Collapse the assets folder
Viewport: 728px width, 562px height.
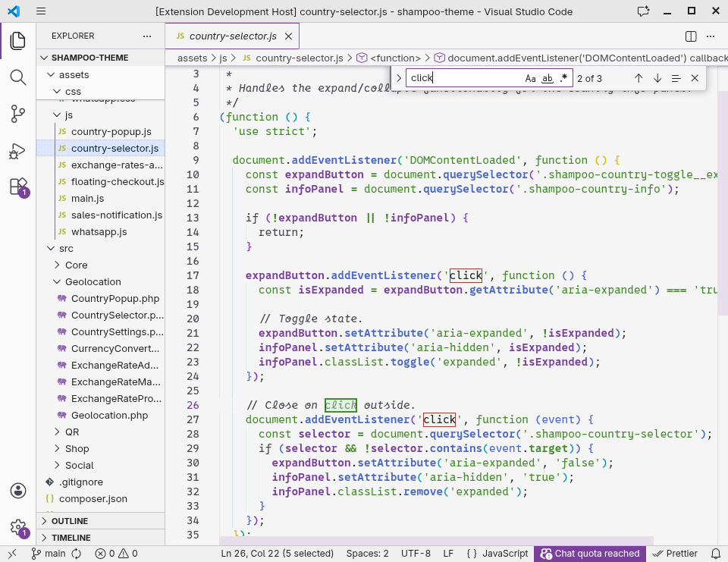(100, 75)
